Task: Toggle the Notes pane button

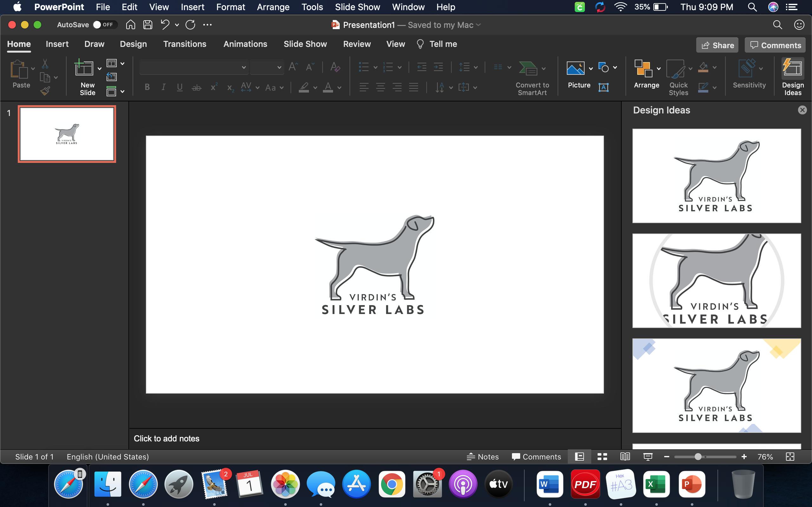Action: pyautogui.click(x=483, y=457)
